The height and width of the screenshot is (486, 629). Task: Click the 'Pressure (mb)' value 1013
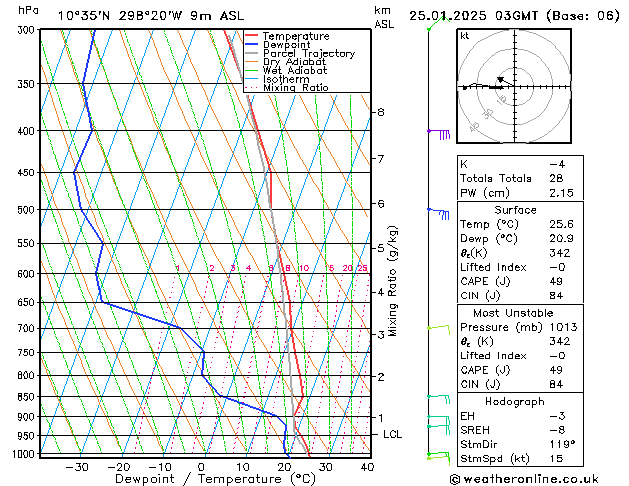(x=563, y=327)
